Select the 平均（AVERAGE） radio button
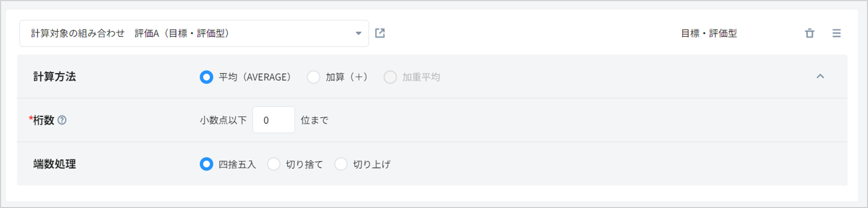Viewport: 868px width, 208px height. [x=206, y=77]
